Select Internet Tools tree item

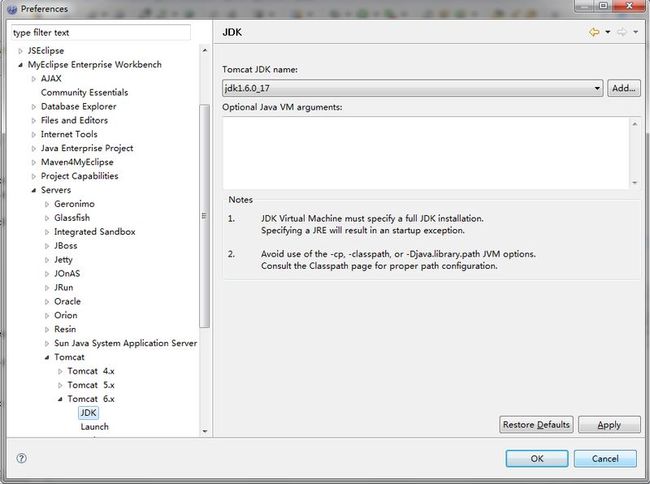pyautogui.click(x=69, y=134)
